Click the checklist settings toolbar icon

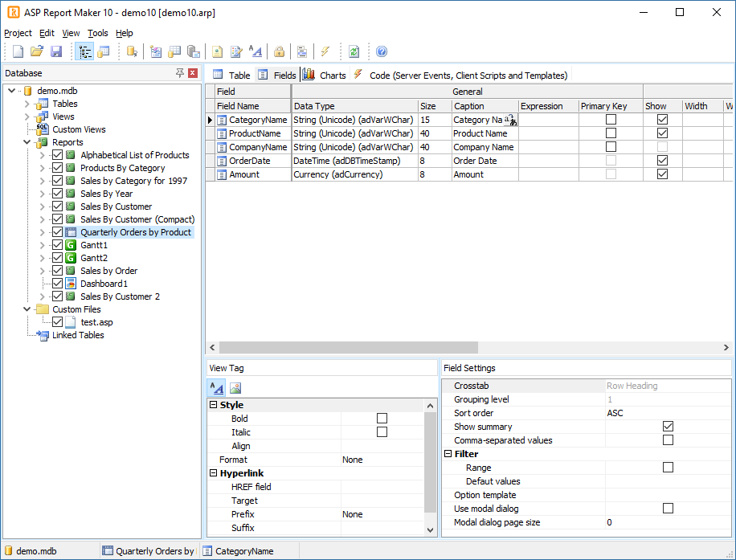(x=156, y=51)
